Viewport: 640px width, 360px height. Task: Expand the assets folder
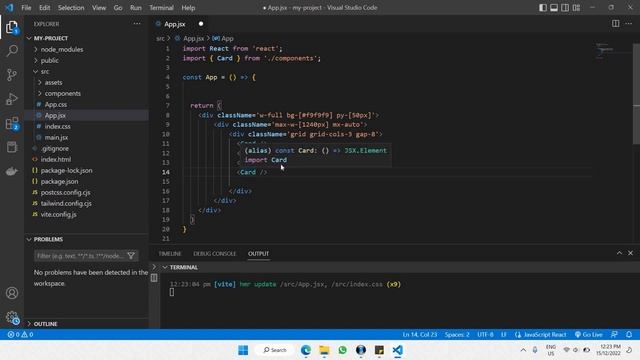coord(87,82)
